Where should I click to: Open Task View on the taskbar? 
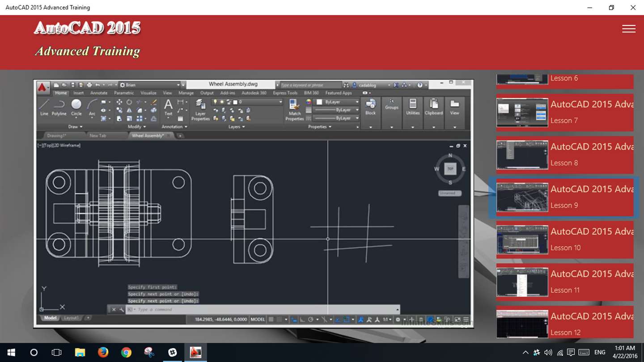coord(56,352)
